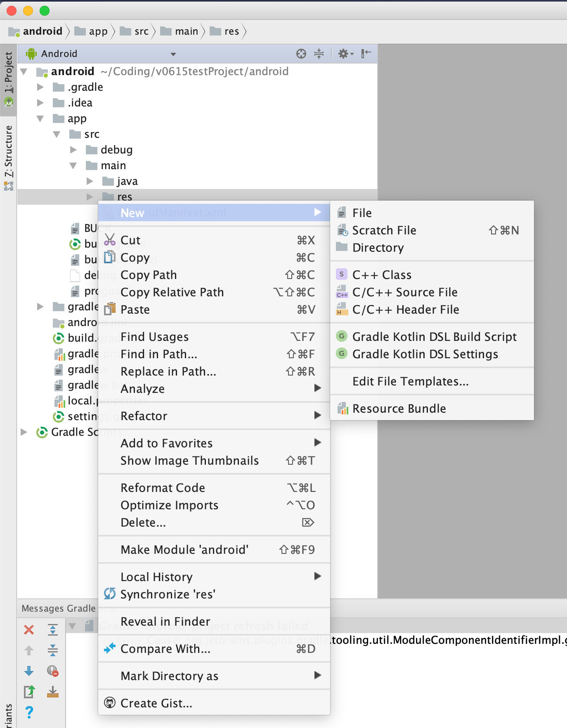
Task: Open Find in Path...
Action: 214,354
